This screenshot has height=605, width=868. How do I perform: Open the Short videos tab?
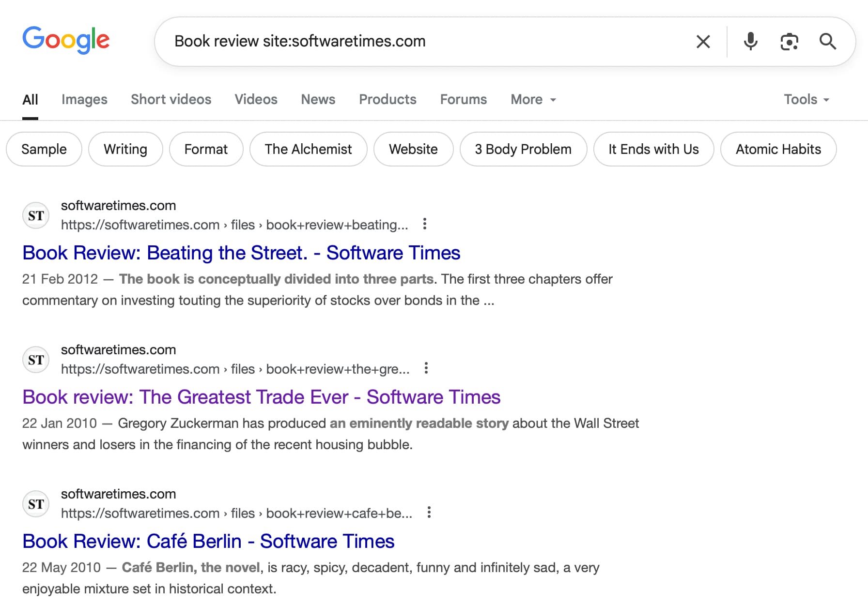tap(171, 99)
